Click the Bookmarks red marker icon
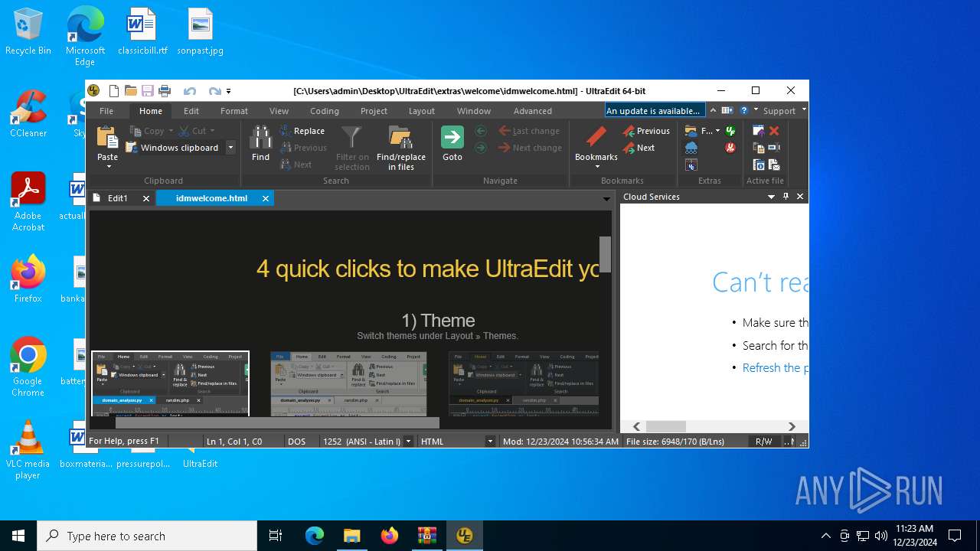Viewport: 980px width, 551px height. [x=596, y=138]
